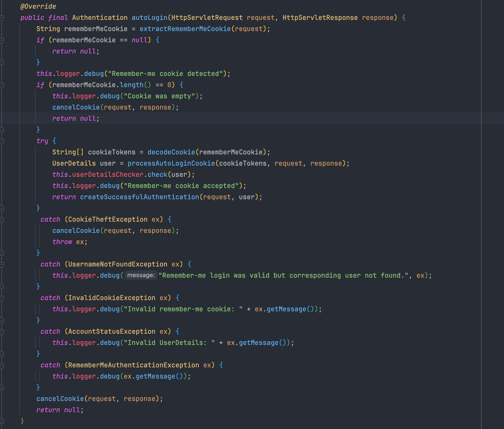Collapse the autoLogin method fold marker
Image resolution: width=504 pixels, height=429 pixels.
pyautogui.click(x=2, y=18)
